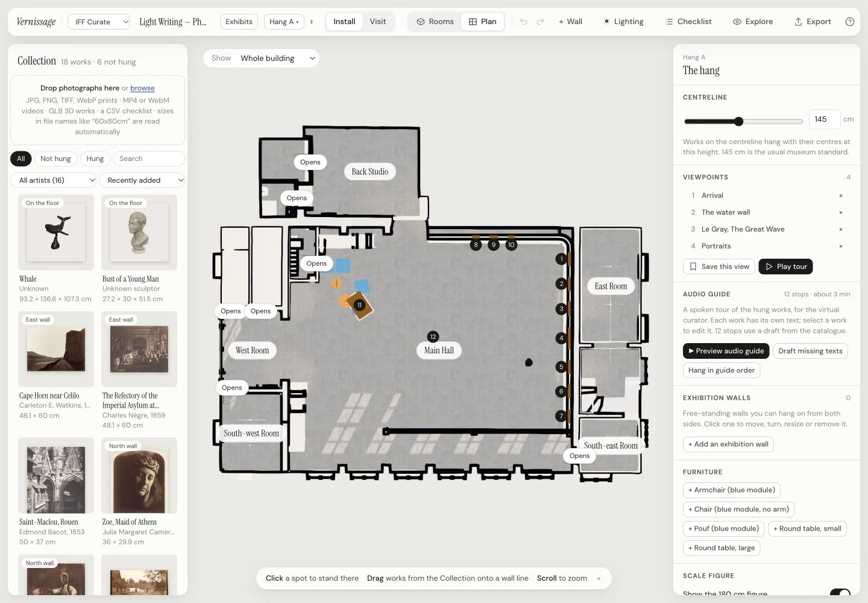This screenshot has width=868, height=603.
Task: Switch to Install mode
Action: coord(344,22)
